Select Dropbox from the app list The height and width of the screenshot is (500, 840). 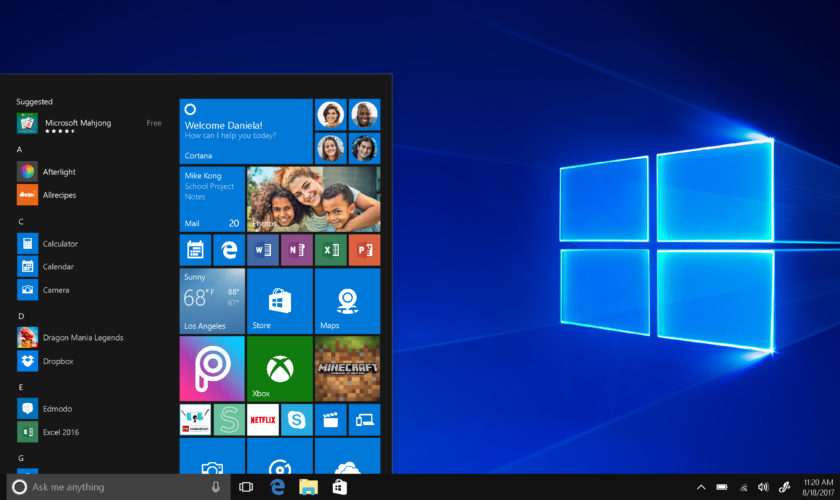coord(58,361)
